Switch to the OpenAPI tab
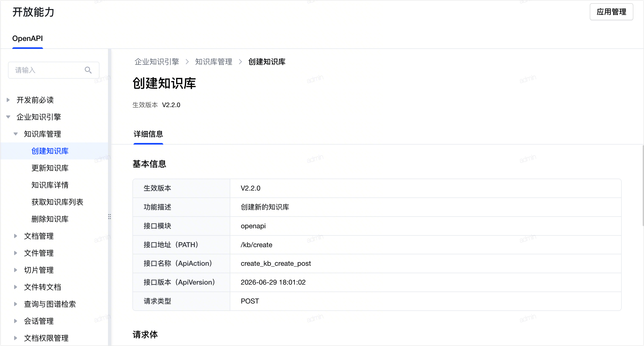The width and height of the screenshot is (644, 346). [x=27, y=39]
